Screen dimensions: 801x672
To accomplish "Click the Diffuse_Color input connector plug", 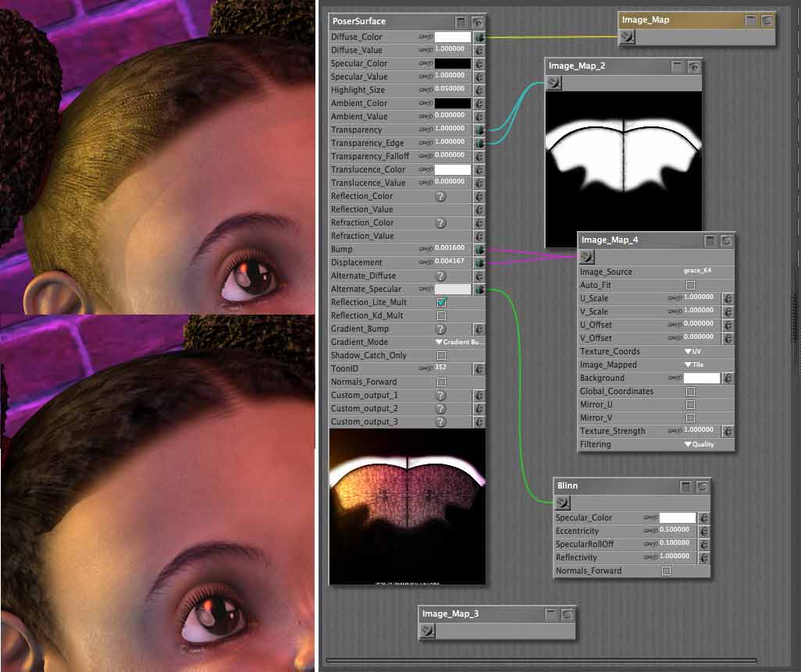I will [479, 37].
